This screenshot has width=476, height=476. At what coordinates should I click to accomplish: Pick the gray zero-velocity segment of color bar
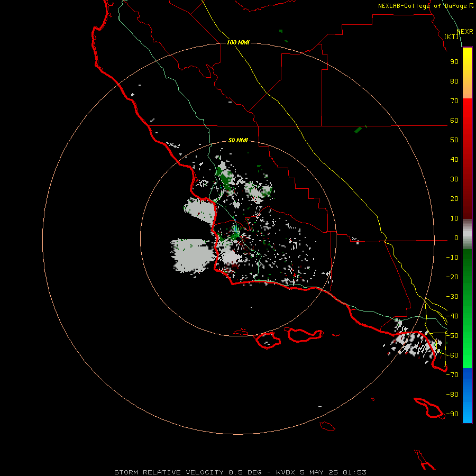tap(467, 234)
